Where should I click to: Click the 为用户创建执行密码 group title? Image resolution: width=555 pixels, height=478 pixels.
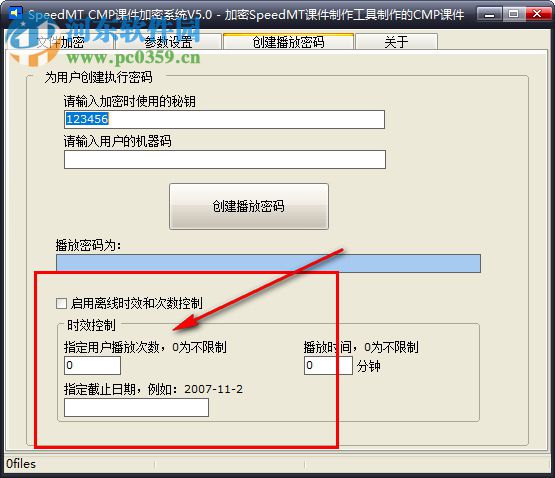click(98, 77)
